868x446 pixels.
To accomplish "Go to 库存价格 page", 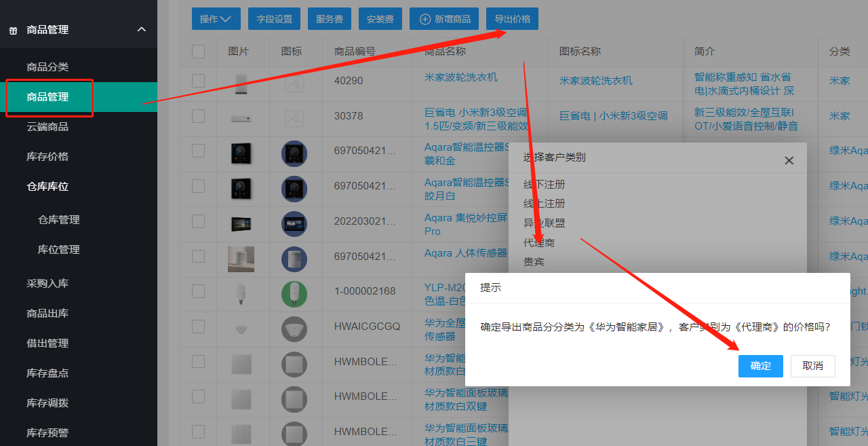I will [x=47, y=157].
